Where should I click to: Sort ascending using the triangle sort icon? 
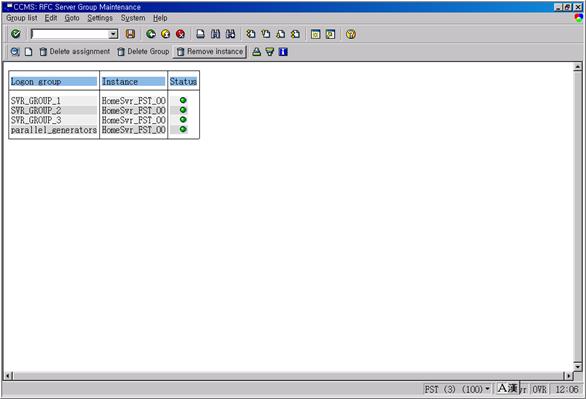click(x=256, y=52)
